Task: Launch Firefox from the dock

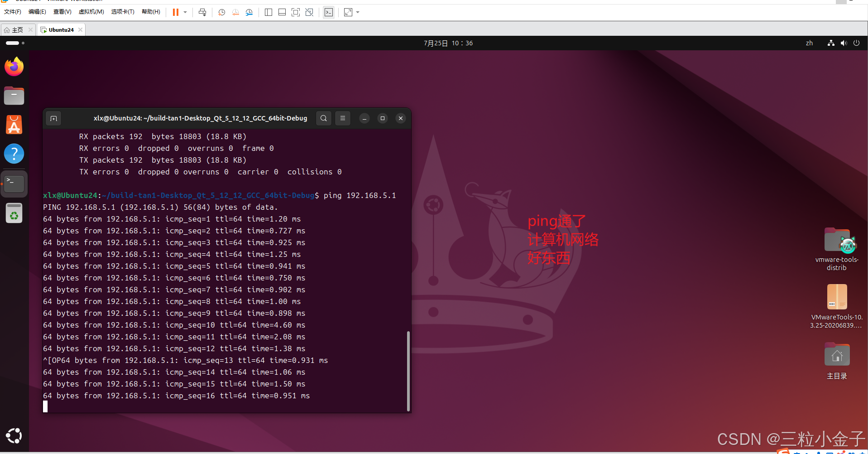Action: click(14, 67)
